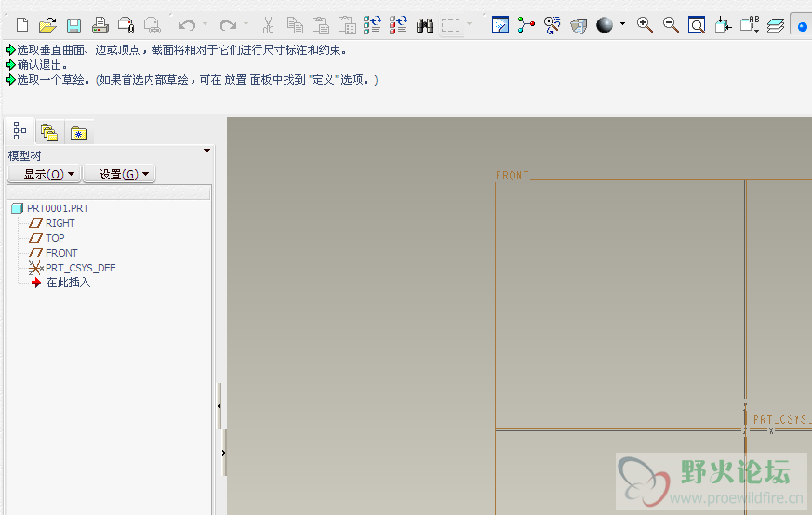Click the Paste Special clipboard icon
Screen dimensions: 812x515
pos(346,25)
